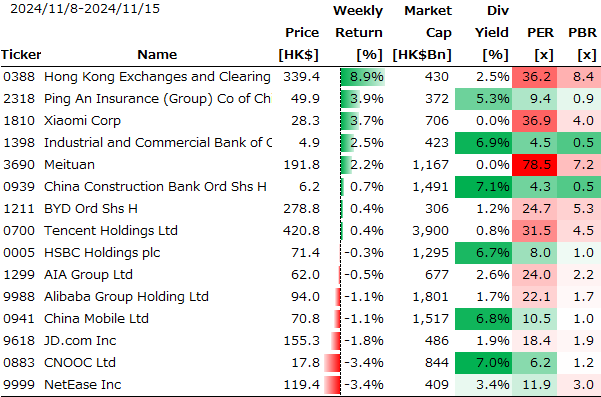Click HSBC Holdings market cap 1,295
Viewport: 601px width, 397px height.
[x=430, y=253]
